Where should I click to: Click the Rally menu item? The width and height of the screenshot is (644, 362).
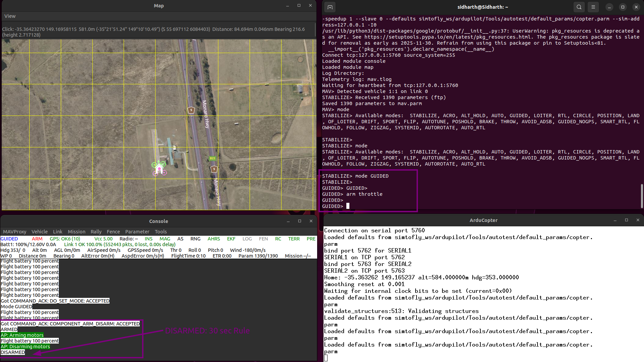96,232
